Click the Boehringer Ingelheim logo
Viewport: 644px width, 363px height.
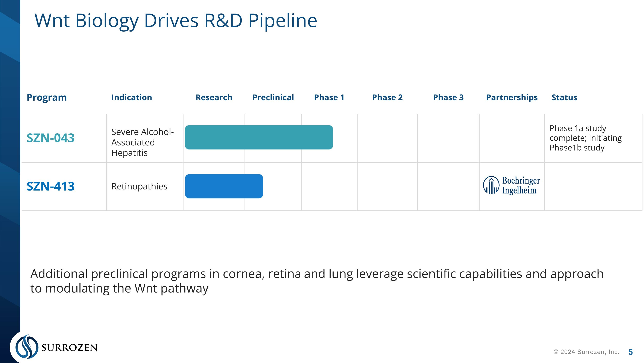[512, 185]
